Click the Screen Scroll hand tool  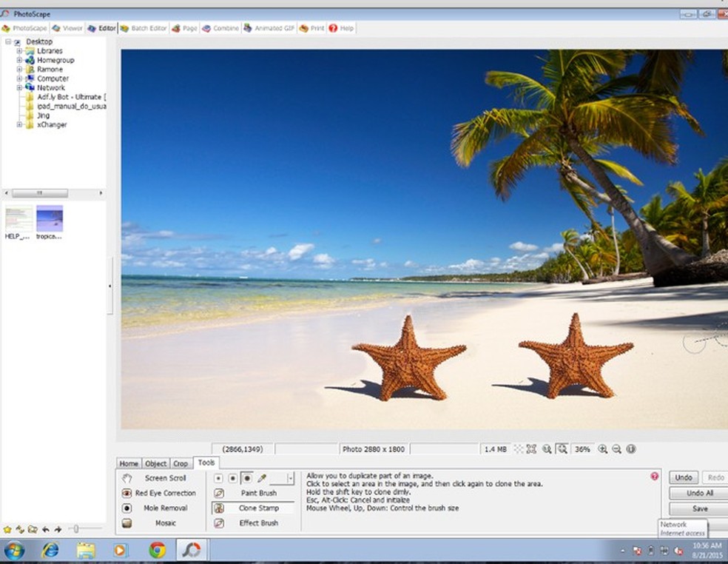[x=158, y=478]
